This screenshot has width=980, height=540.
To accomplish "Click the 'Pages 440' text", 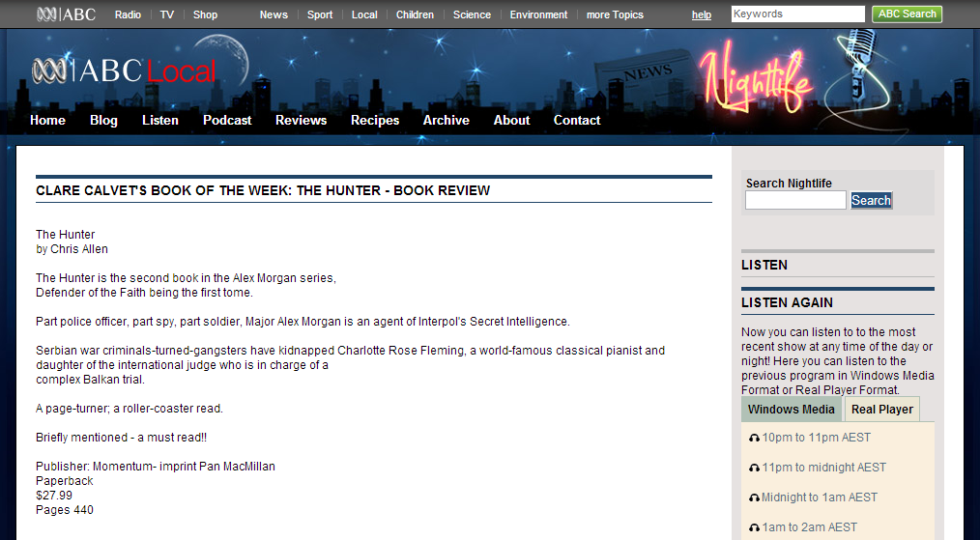I will (x=65, y=510).
